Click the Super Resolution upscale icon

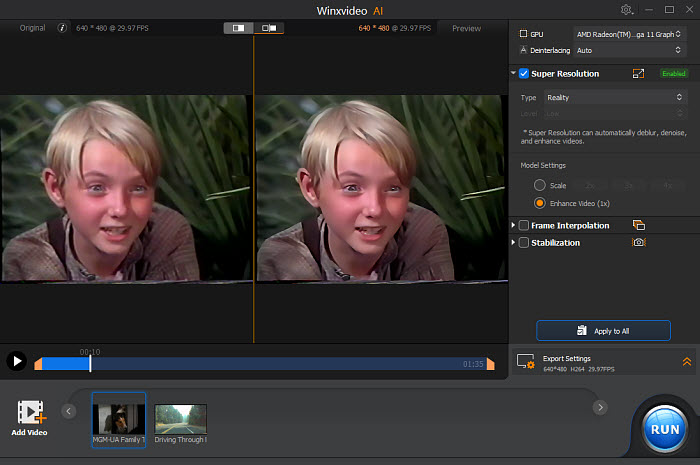[638, 74]
